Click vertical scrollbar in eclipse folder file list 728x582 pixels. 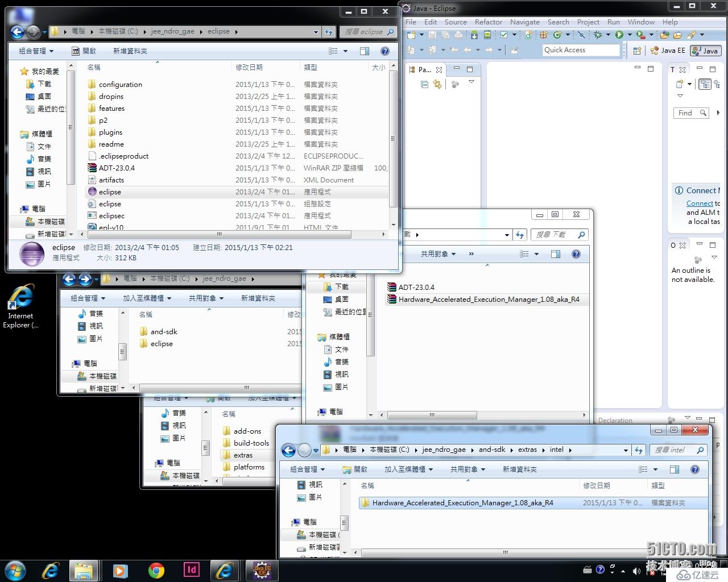click(x=394, y=138)
